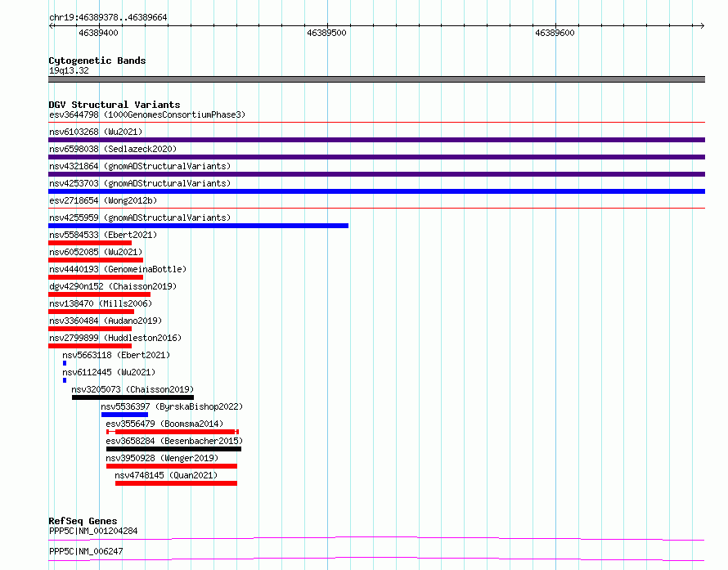Select the esv3658284 (Besenbacher2015) label
Viewport: 728px width, 570px height.
[174, 441]
